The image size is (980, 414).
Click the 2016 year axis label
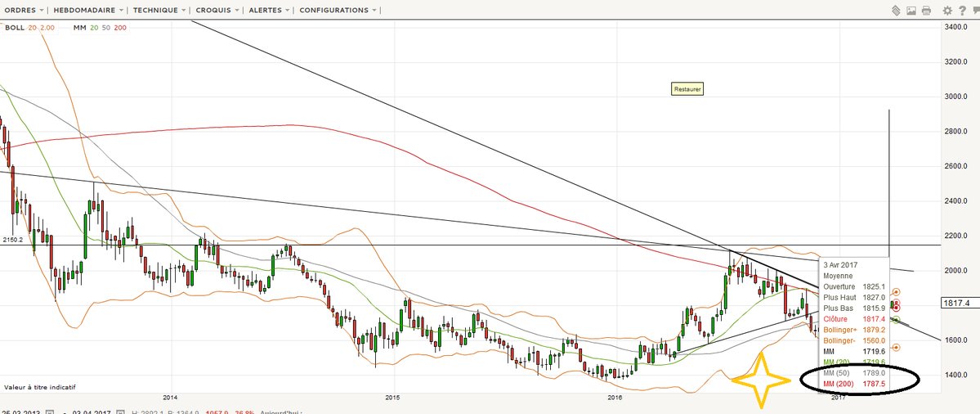[x=615, y=397]
